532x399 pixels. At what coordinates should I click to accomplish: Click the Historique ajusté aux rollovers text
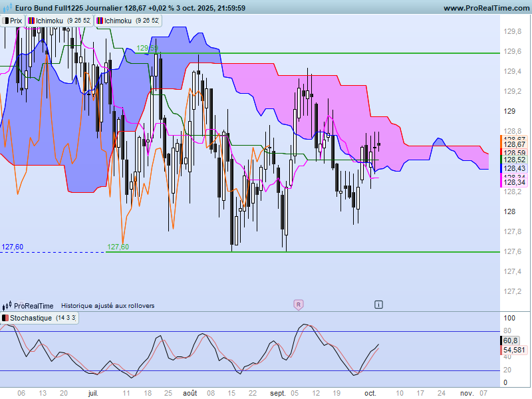(x=108, y=306)
